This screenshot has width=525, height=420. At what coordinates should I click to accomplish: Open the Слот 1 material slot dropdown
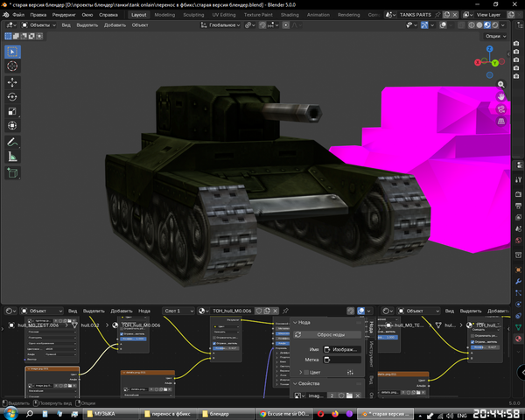click(x=178, y=311)
